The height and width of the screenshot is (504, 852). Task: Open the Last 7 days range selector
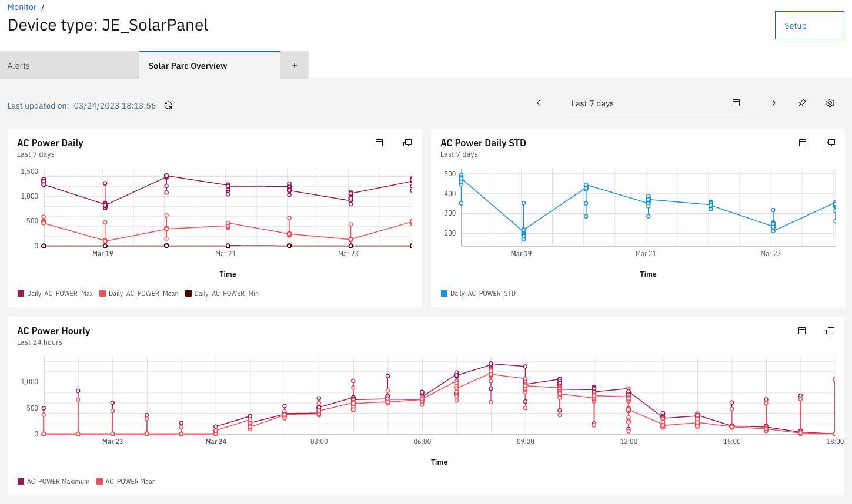(x=656, y=103)
